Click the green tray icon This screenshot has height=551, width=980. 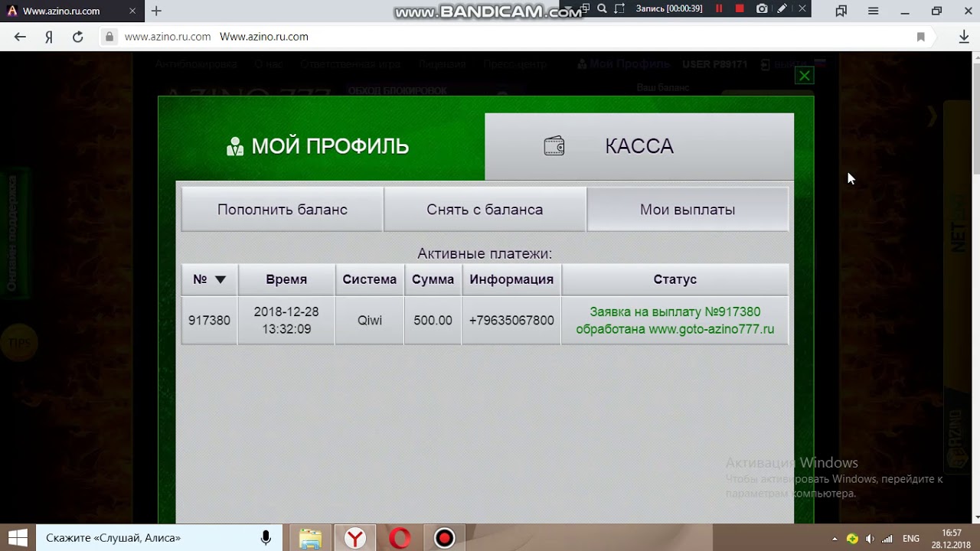(852, 539)
